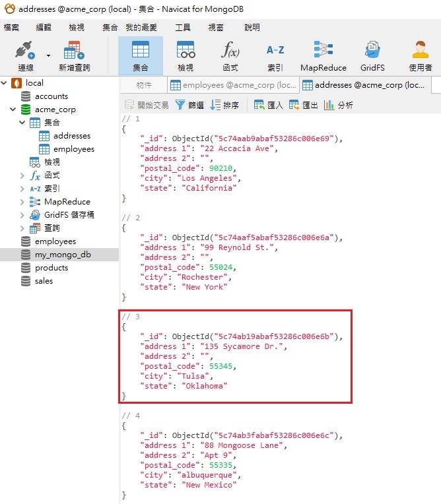The image size is (441, 504).
Task: Click the 匯入 import button
Action: 268,105
